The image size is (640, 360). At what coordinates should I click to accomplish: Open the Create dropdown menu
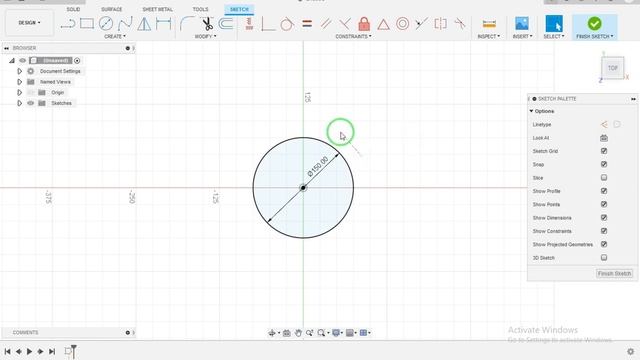click(x=115, y=36)
